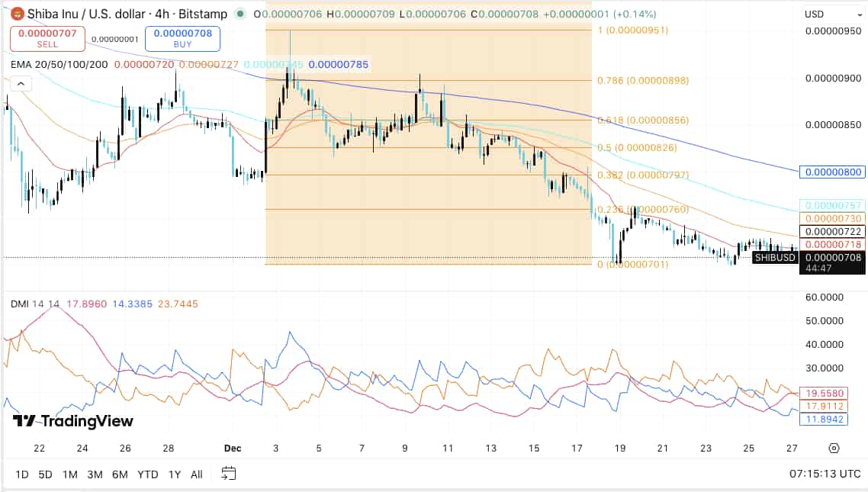868x492 pixels.
Task: Select the EMA 20/50/100/200 indicator legend
Action: click(59, 66)
